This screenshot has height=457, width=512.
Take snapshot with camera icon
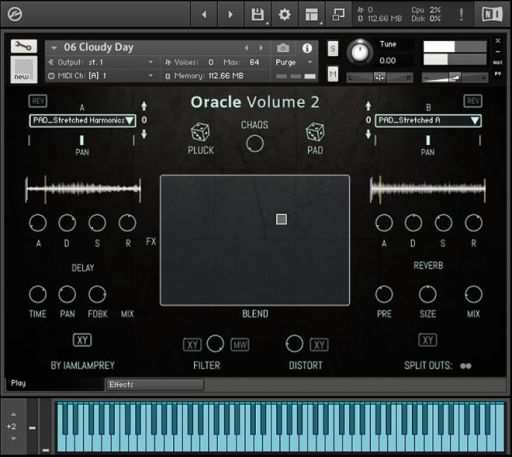[x=283, y=48]
